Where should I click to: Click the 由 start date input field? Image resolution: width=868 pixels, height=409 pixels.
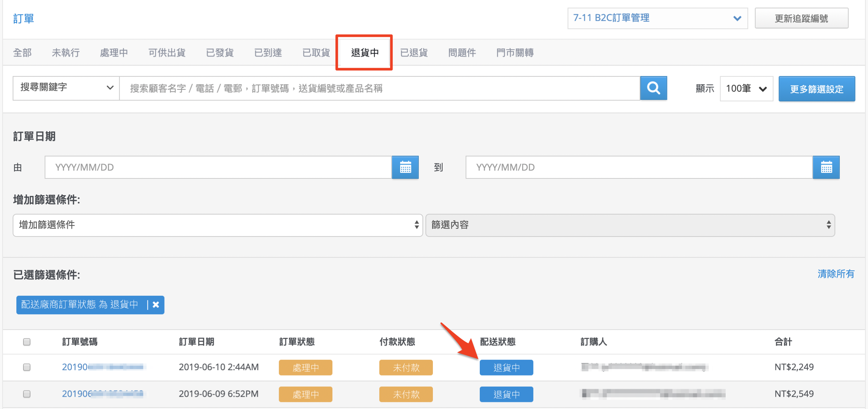[x=218, y=167]
